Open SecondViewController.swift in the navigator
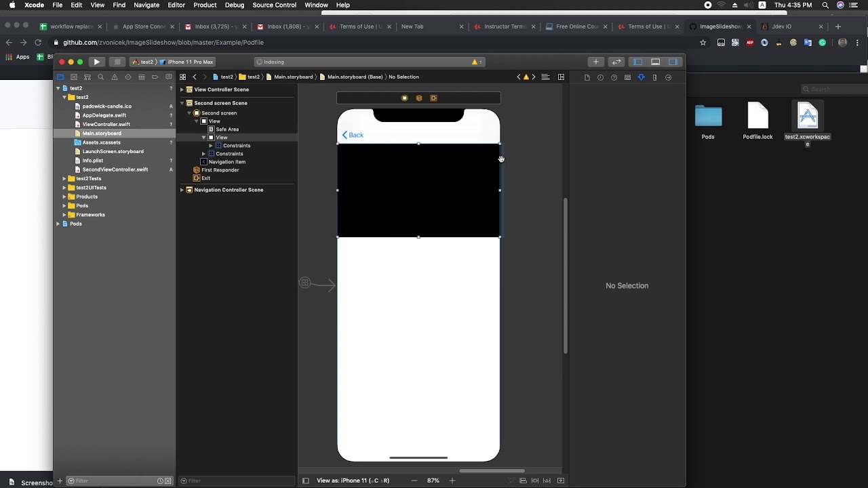 (115, 169)
